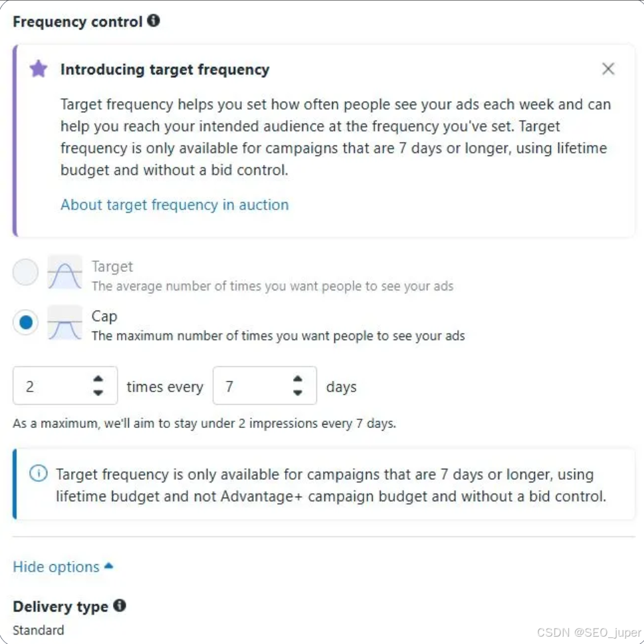Decrease the times count with down arrow
The image size is (644, 644).
click(98, 393)
